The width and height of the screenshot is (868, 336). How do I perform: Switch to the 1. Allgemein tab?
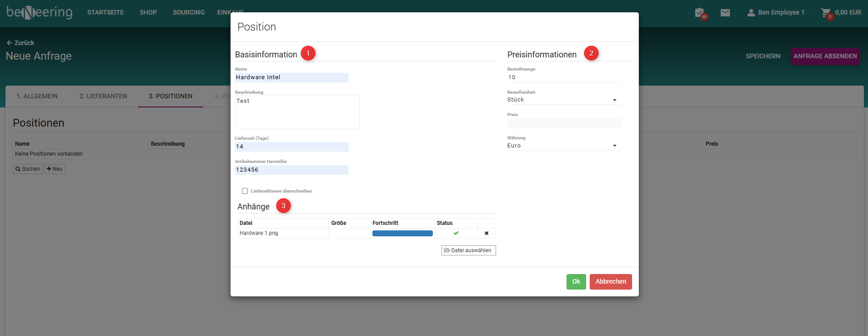tap(37, 96)
